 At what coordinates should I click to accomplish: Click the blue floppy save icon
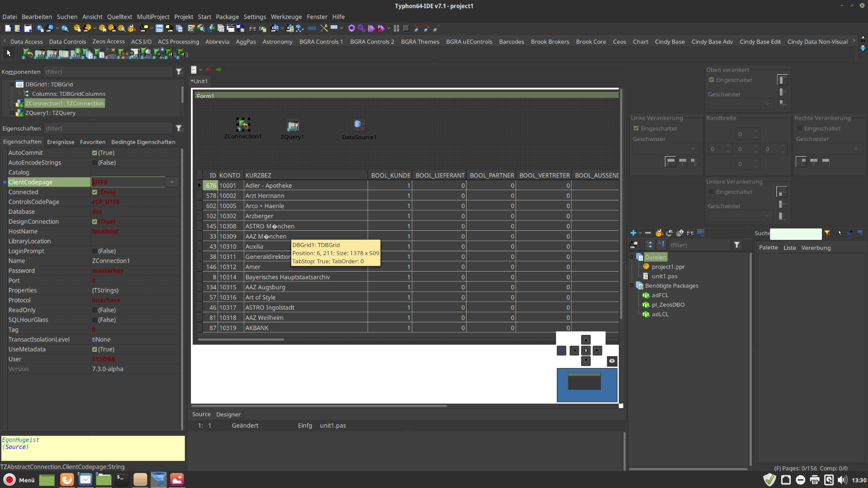point(159,28)
